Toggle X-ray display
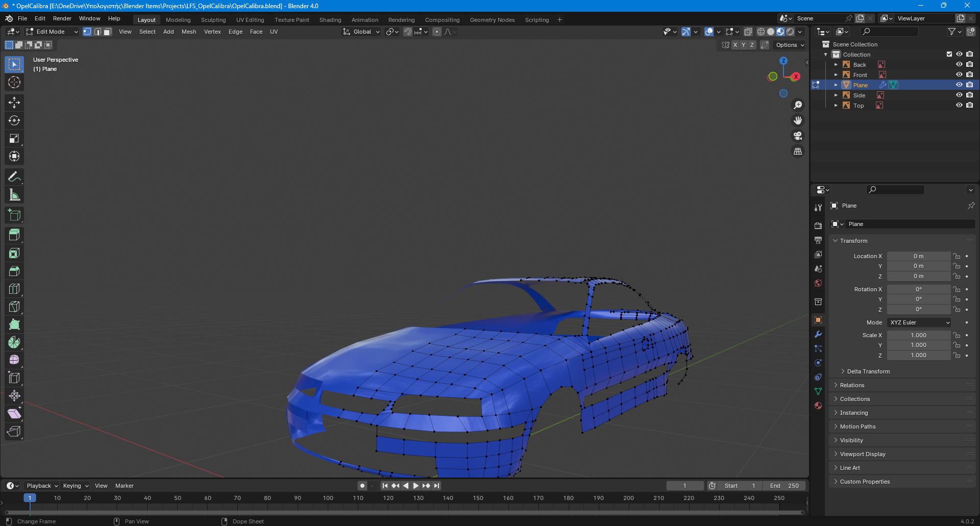980x526 pixels. 748,32
